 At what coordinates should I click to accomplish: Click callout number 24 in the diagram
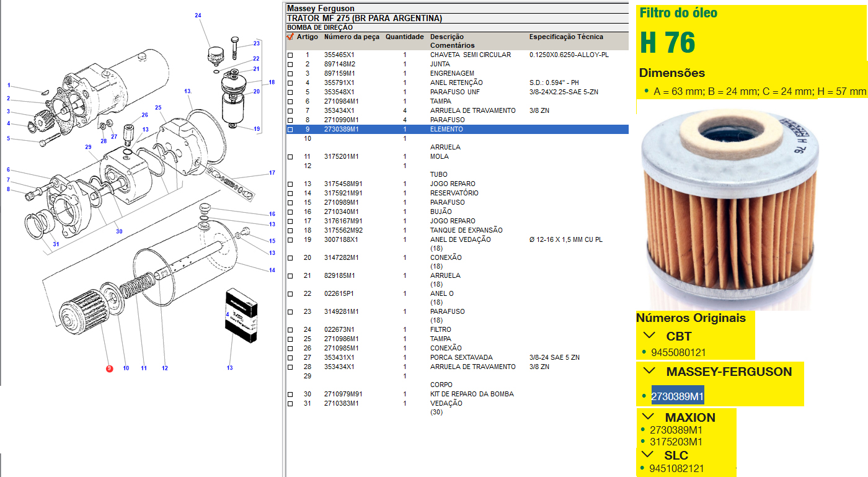click(198, 15)
